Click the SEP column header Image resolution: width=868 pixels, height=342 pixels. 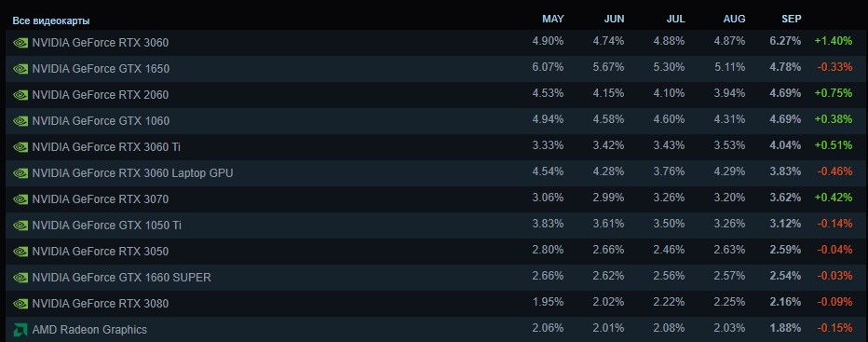(791, 19)
